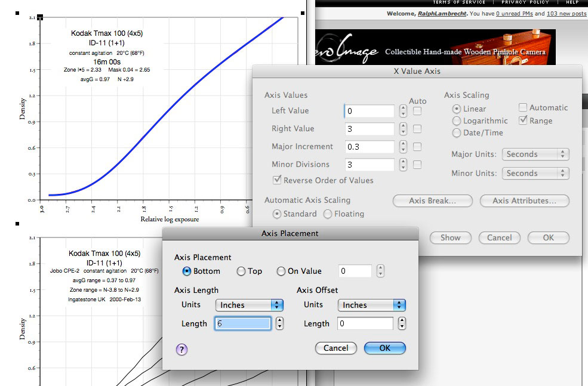Open the help question mark in Axis Placement
This screenshot has width=588, height=386.
181,350
